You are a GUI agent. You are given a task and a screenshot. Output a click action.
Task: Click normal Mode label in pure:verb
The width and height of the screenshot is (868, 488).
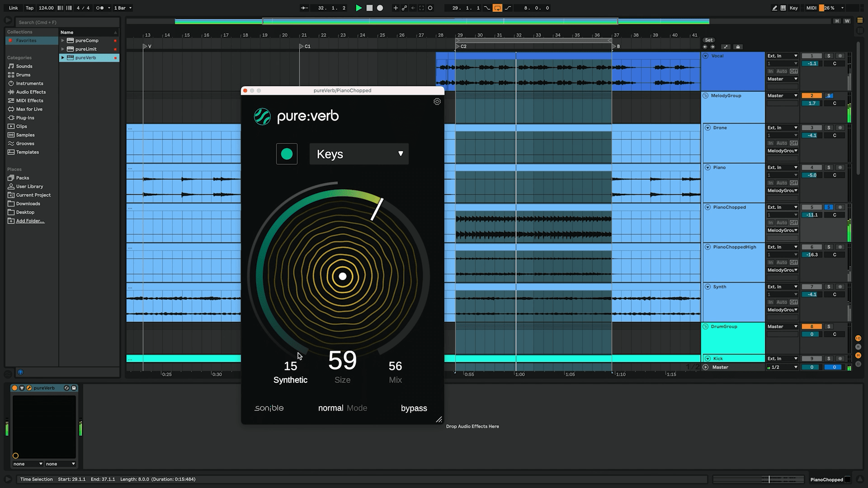tap(343, 408)
